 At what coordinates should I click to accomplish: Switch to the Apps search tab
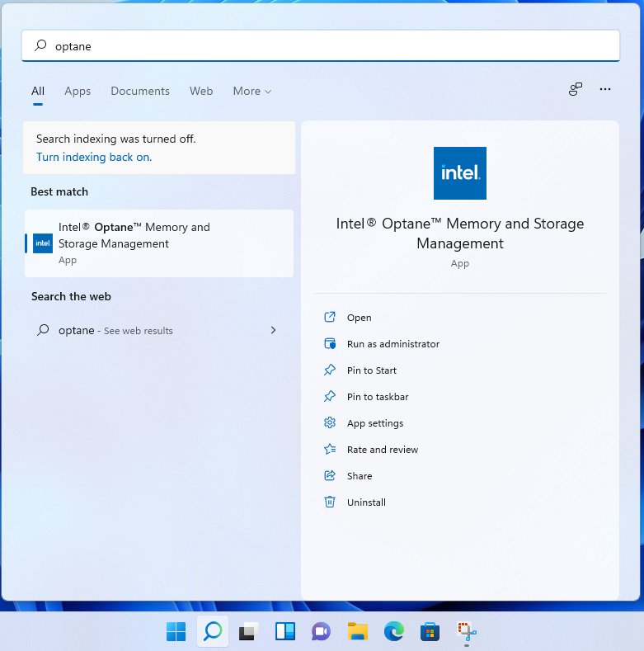(78, 92)
